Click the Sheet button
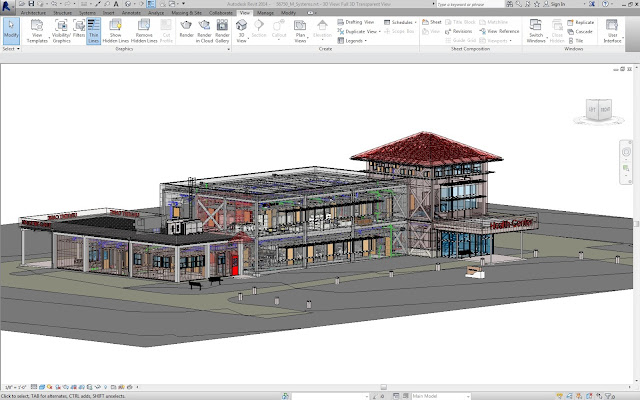 point(431,22)
